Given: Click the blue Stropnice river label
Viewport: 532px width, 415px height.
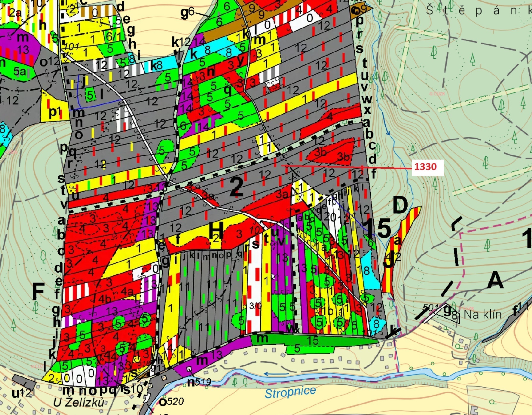Looking at the screenshot, I should pos(290,392).
